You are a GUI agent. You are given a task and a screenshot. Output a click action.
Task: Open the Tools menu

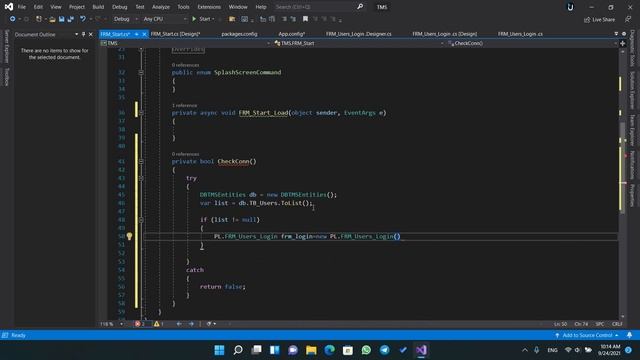click(x=183, y=7)
